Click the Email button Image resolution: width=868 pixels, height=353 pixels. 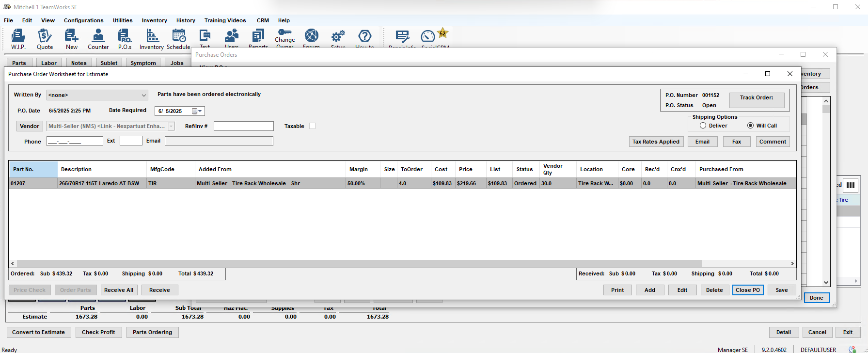tap(702, 142)
